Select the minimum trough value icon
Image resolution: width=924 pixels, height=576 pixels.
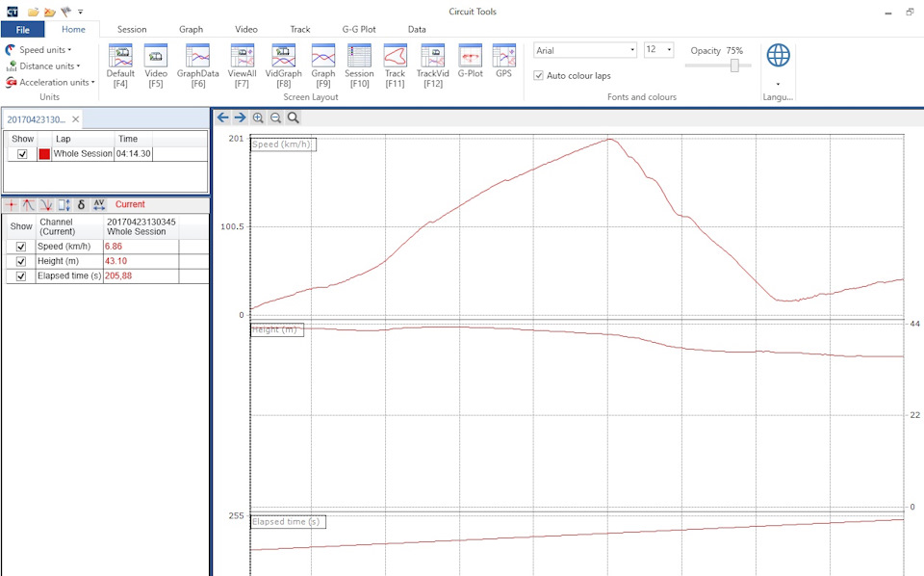tap(46, 204)
